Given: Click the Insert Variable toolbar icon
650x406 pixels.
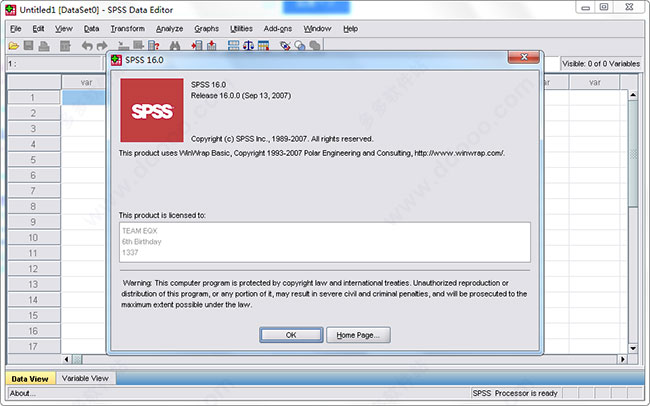Looking at the screenshot, I should pyautogui.click(x=212, y=46).
